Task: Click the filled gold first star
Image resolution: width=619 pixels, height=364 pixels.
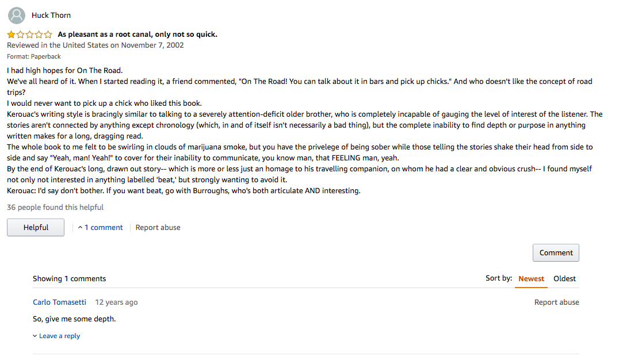Action: click(x=11, y=35)
